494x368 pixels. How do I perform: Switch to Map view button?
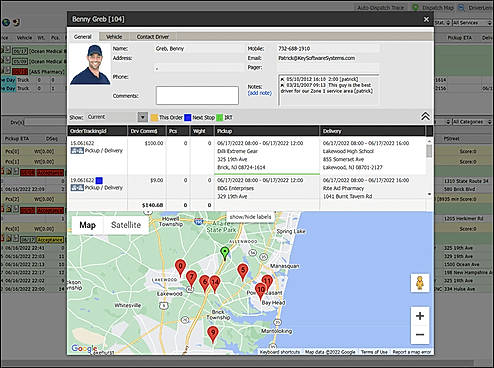tap(88, 225)
